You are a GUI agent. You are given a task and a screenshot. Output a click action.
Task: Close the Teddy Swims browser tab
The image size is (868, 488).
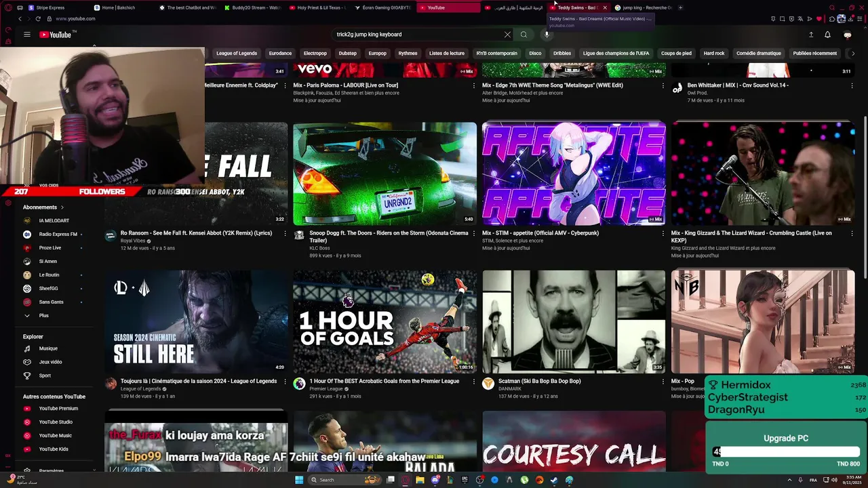click(605, 7)
